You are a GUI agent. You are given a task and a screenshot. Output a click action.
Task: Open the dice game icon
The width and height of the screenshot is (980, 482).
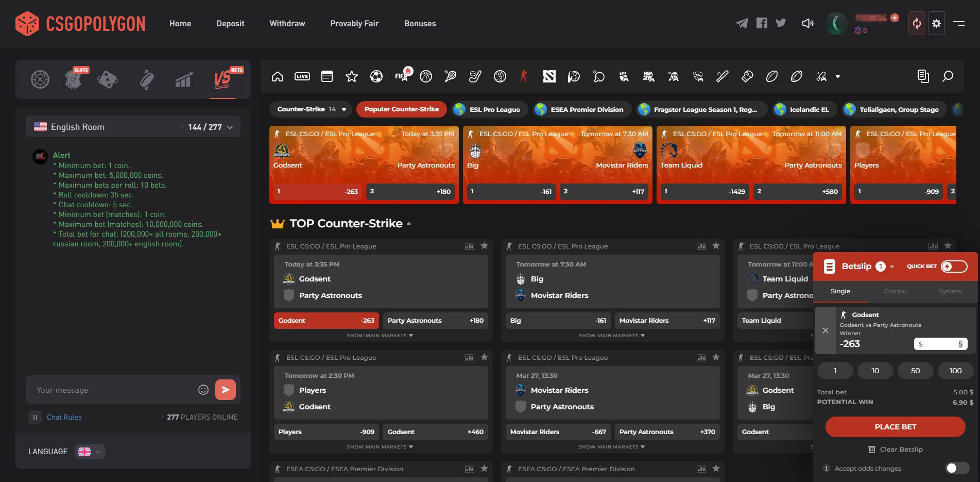coord(107,79)
